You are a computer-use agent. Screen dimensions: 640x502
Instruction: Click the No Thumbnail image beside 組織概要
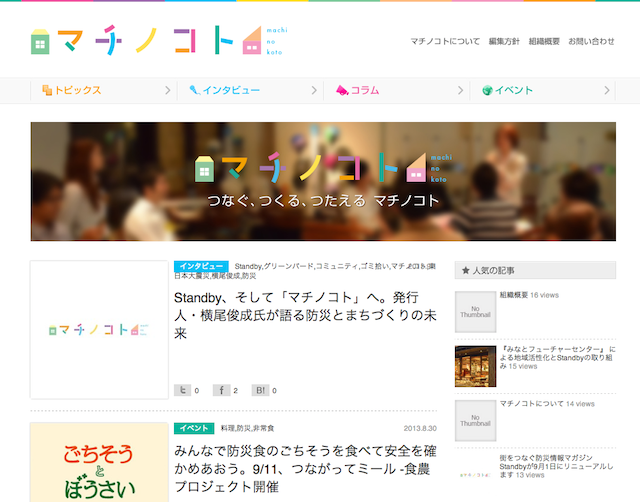(476, 312)
